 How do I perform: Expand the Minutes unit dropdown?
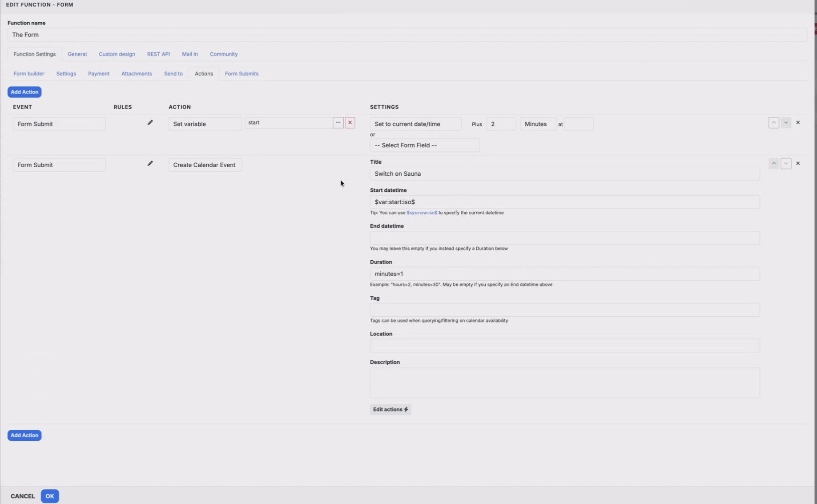pos(538,124)
